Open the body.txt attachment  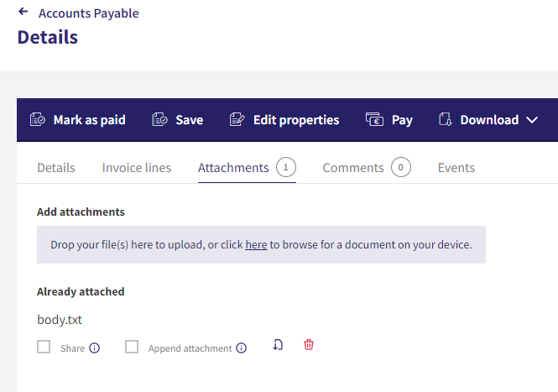click(60, 320)
